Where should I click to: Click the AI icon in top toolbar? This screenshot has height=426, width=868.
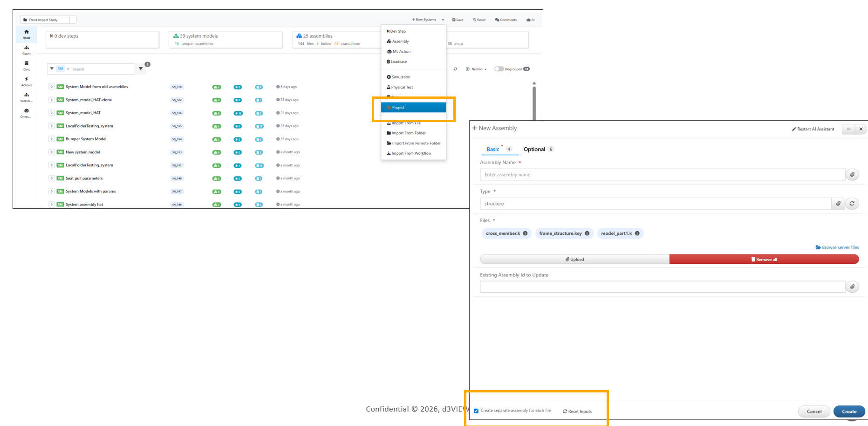pyautogui.click(x=530, y=20)
